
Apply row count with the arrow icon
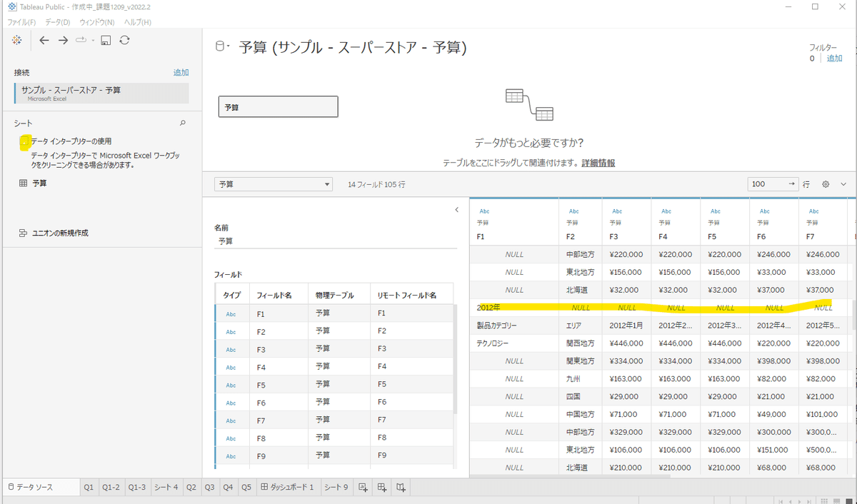791,184
